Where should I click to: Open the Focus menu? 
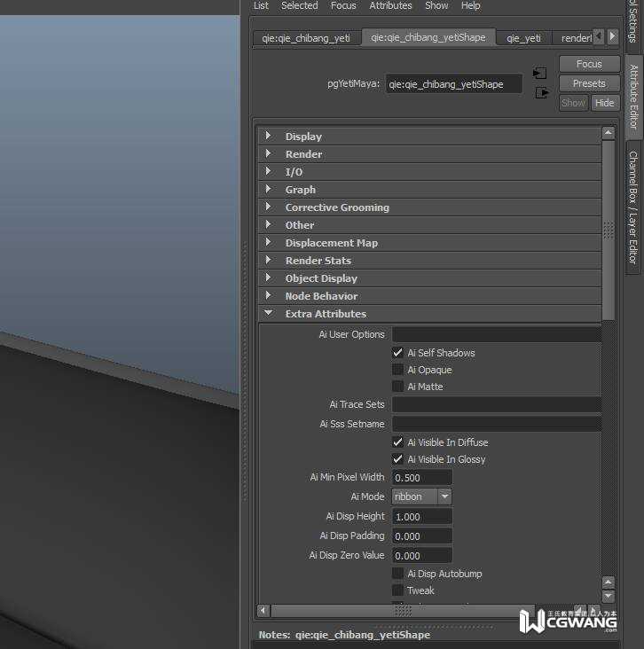click(x=343, y=6)
